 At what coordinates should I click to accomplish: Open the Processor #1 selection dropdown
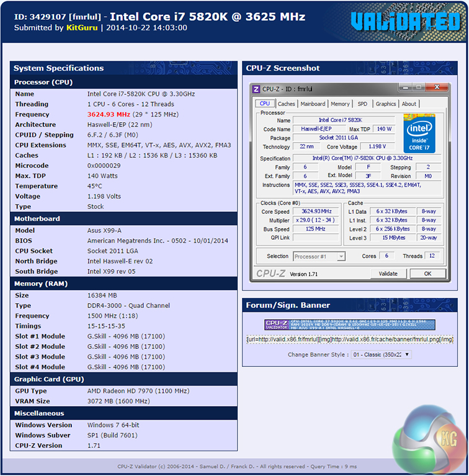click(x=319, y=257)
